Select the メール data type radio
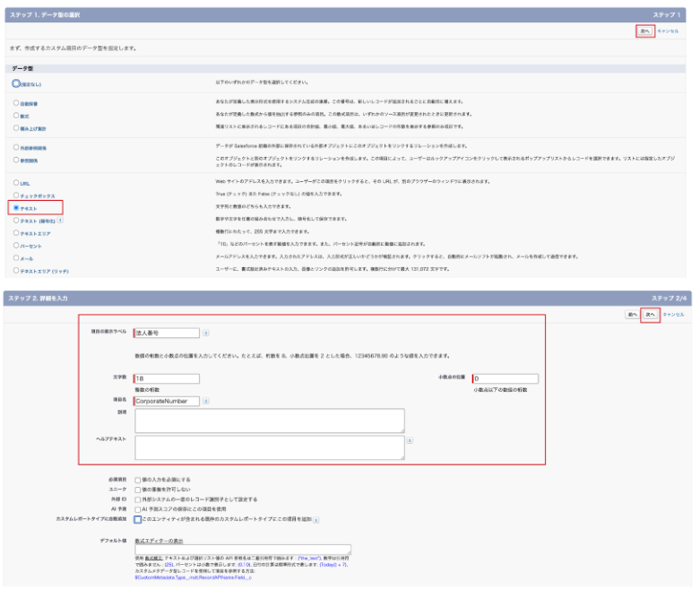Viewport: 700px width, 590px height. click(16, 257)
